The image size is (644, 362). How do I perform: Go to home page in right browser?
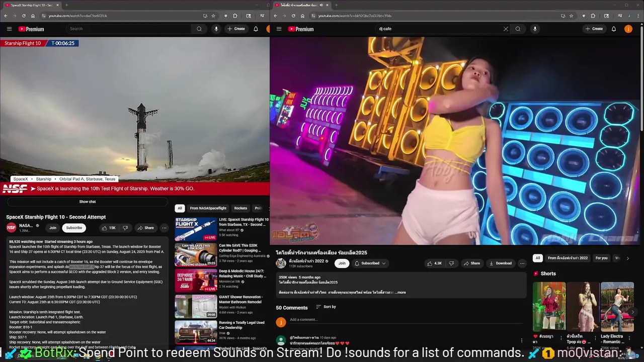[302, 16]
